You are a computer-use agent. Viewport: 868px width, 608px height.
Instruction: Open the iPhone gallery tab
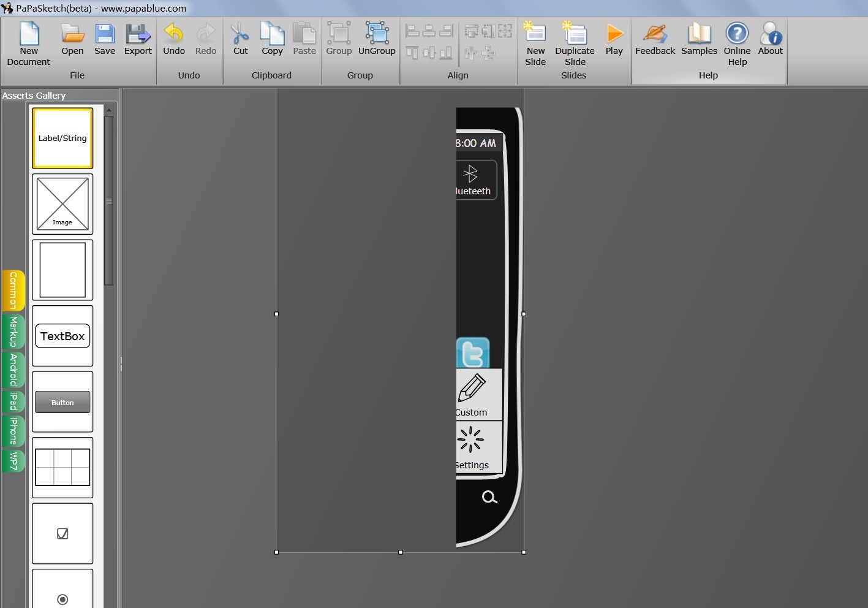pos(13,431)
